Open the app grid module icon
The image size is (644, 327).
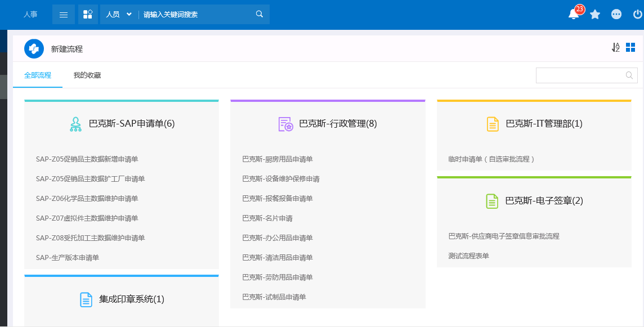pos(87,15)
